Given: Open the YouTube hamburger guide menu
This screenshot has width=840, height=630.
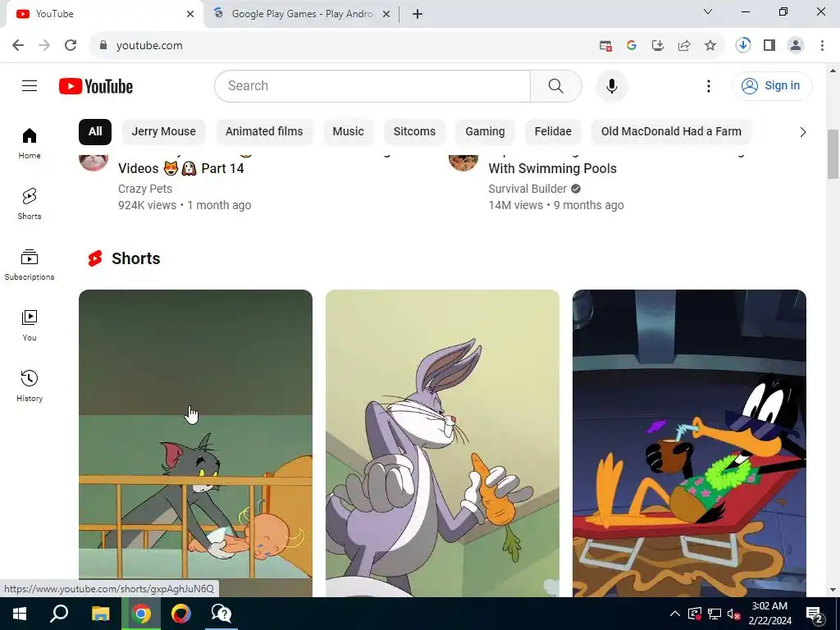Looking at the screenshot, I should 30,85.
